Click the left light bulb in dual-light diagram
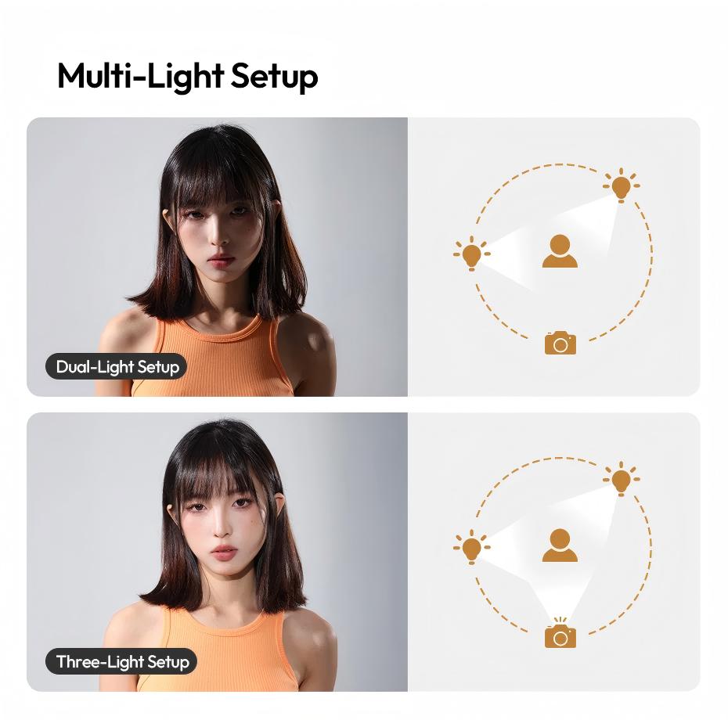 tap(472, 254)
